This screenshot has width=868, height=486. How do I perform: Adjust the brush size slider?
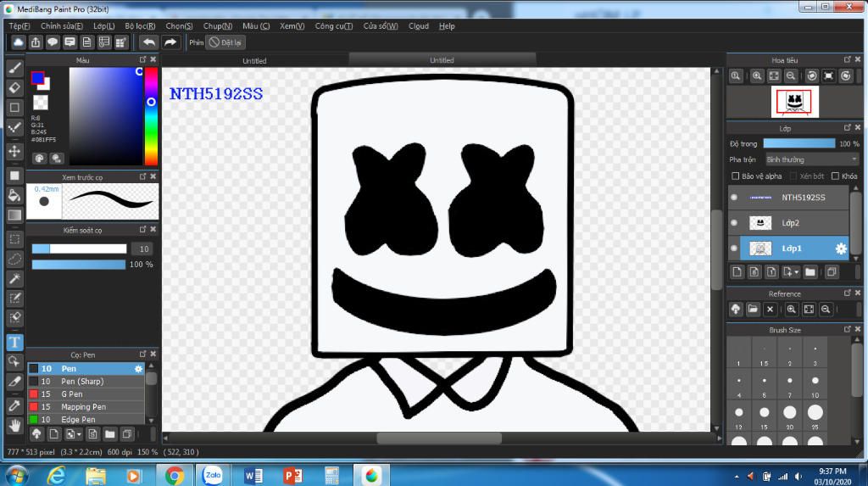point(79,249)
